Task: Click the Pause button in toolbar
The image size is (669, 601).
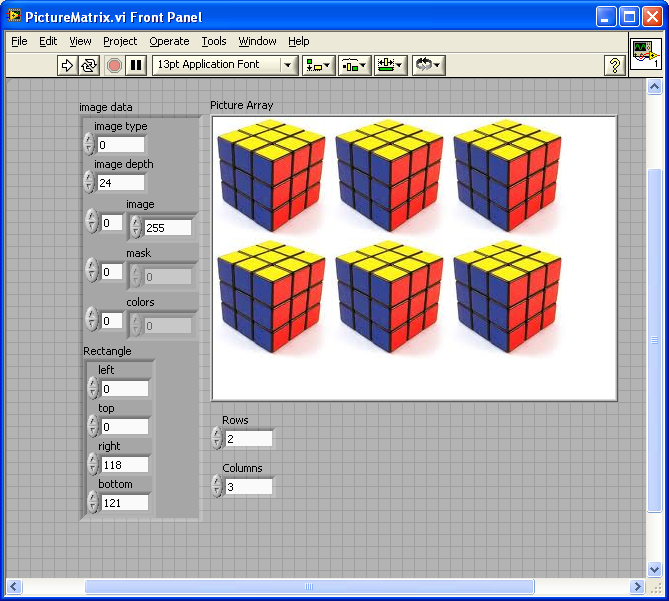Action: coord(136,65)
